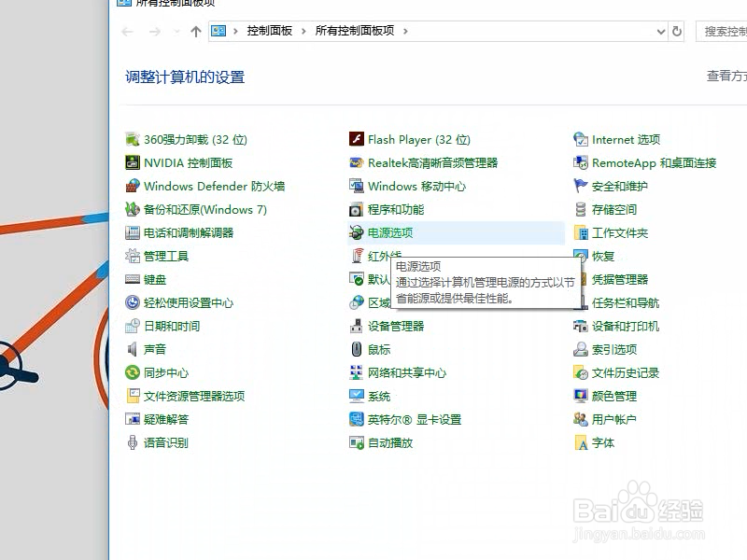Click the 日期和时间 icon
This screenshot has width=747, height=560.
tap(132, 326)
